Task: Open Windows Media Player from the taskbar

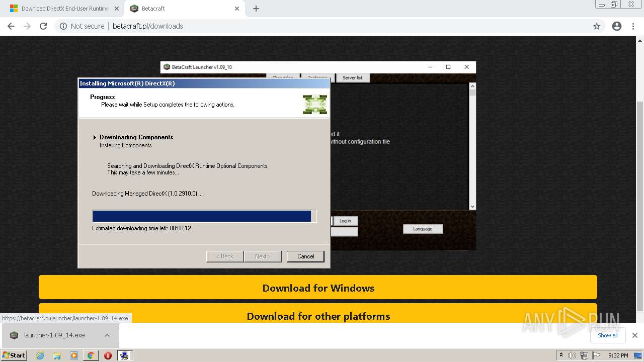Action: pos(74,355)
